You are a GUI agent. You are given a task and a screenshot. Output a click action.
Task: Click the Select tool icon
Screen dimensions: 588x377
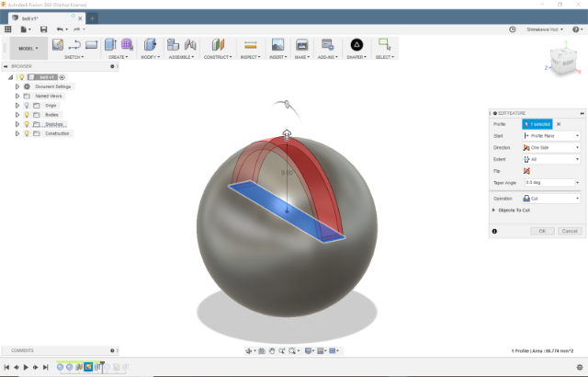click(x=385, y=45)
